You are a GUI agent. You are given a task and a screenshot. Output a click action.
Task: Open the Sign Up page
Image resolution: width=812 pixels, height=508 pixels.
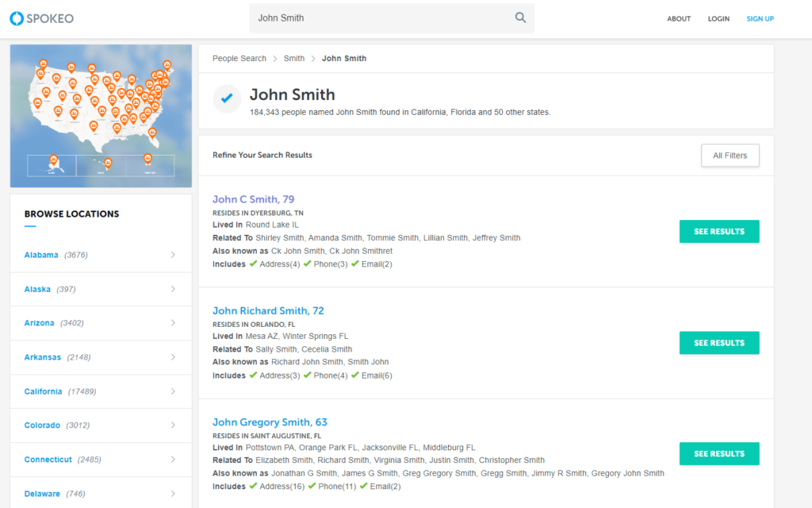760,19
